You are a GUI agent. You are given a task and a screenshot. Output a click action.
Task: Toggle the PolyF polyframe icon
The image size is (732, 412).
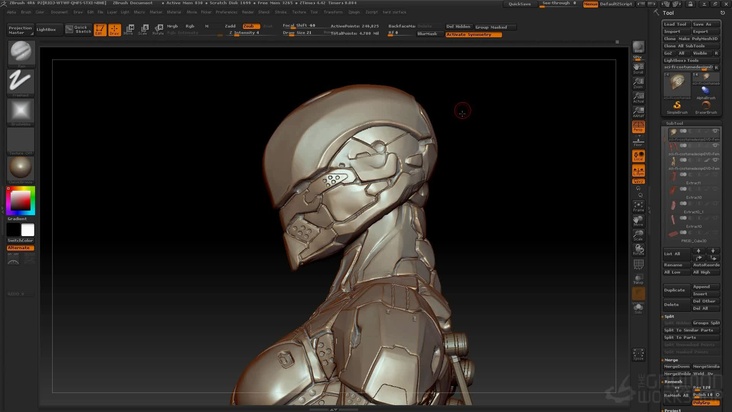638,265
